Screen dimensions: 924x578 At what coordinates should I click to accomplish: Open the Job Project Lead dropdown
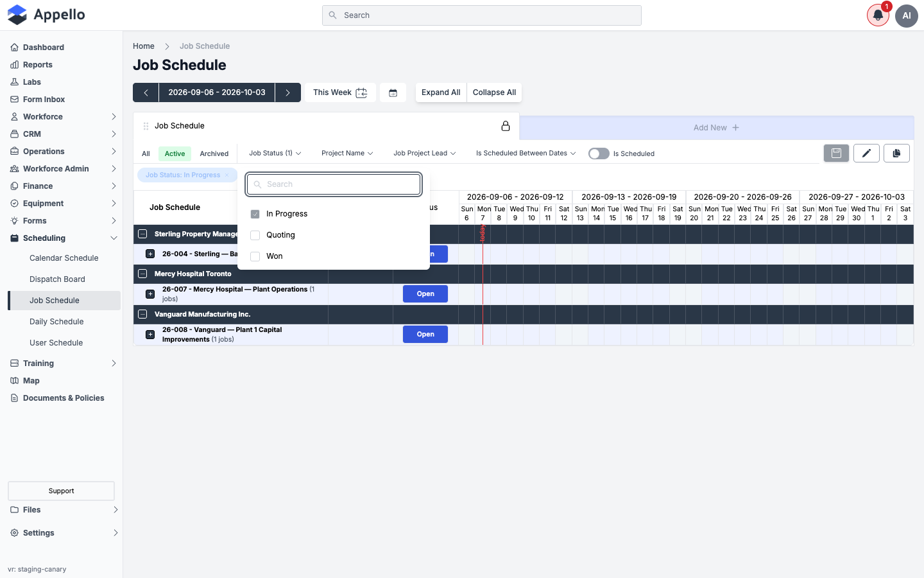(x=425, y=153)
